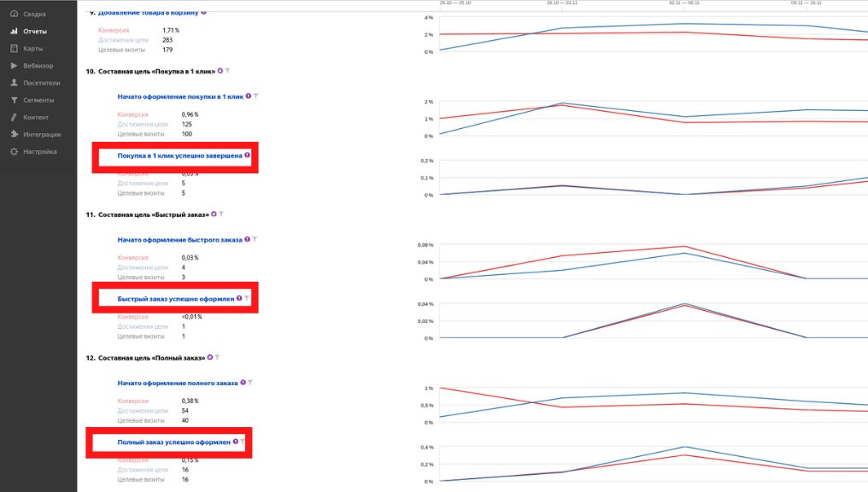
Task: Open the «Начато оформление быстрого заказа» goal link
Action: pos(179,240)
